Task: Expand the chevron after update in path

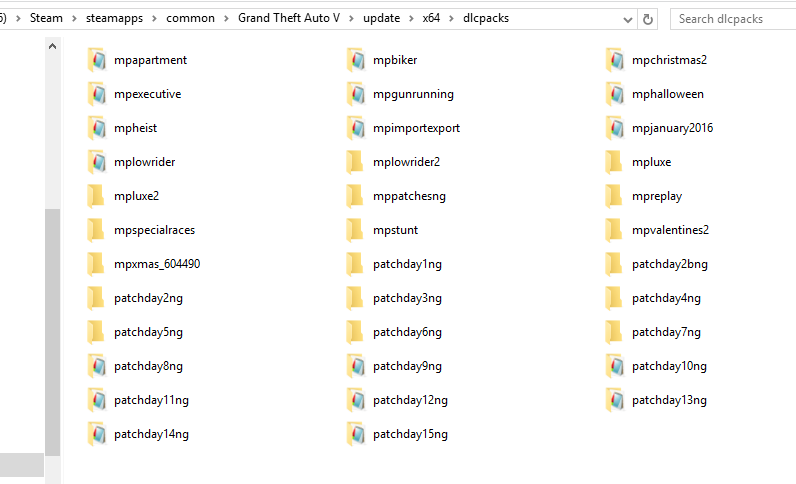Action: pos(411,19)
